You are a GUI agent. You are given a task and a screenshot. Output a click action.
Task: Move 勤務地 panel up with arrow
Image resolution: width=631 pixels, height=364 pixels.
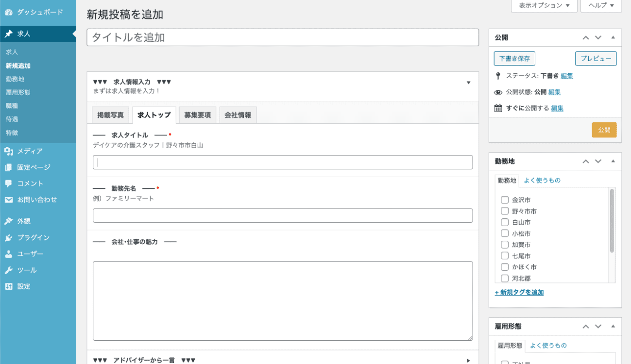[x=586, y=161]
